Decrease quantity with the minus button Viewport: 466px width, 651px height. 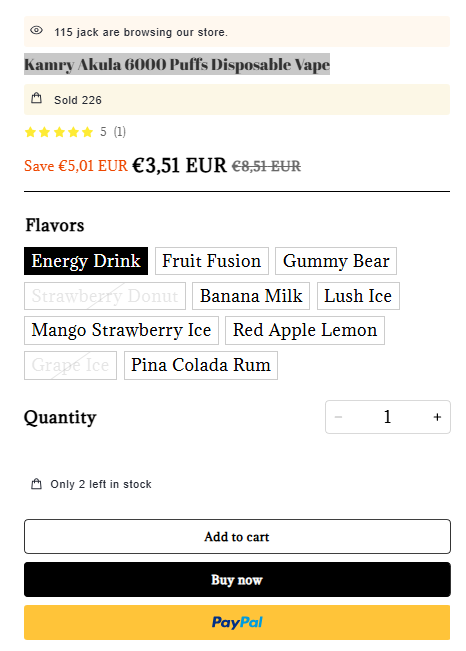tap(338, 417)
